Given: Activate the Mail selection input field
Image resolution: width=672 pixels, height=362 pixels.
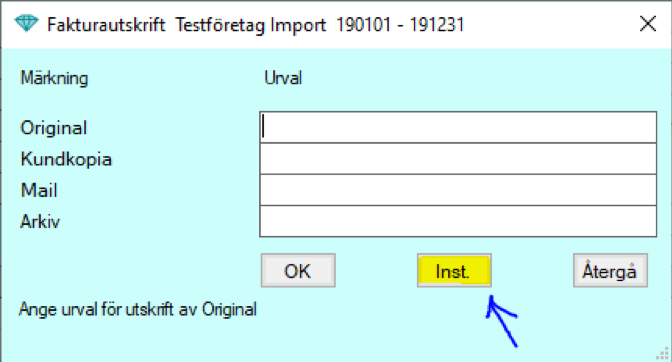Looking at the screenshot, I should pos(458,190).
